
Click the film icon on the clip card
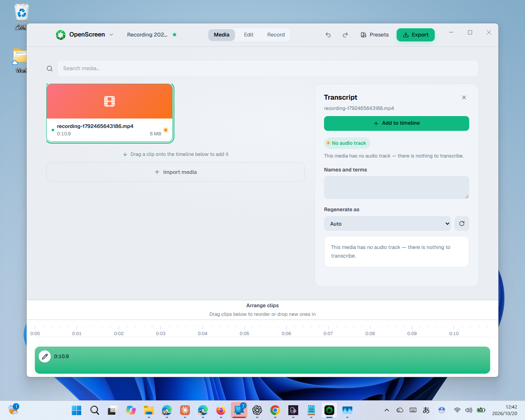(x=110, y=101)
